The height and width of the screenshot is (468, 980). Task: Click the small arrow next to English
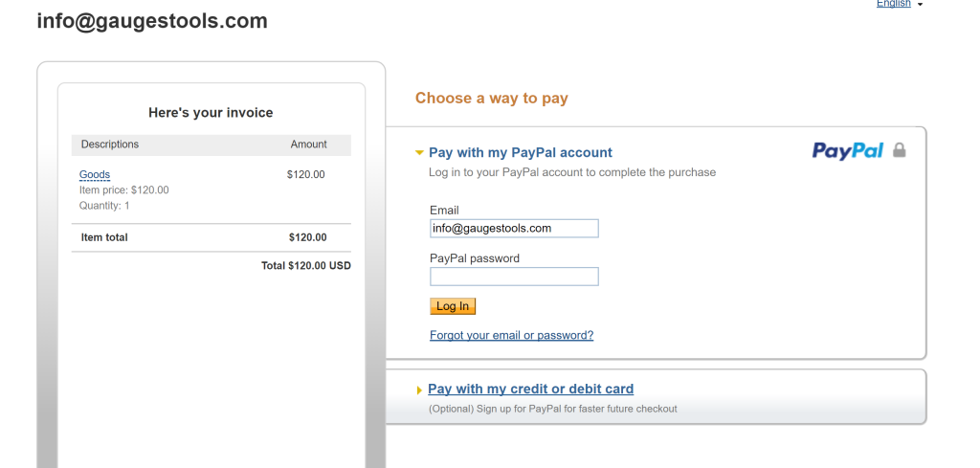point(920,5)
